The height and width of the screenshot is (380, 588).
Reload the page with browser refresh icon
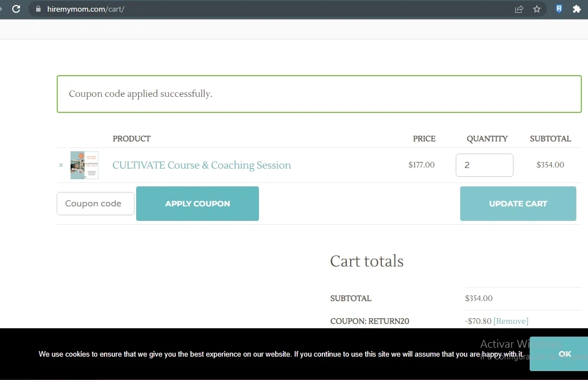pos(16,9)
